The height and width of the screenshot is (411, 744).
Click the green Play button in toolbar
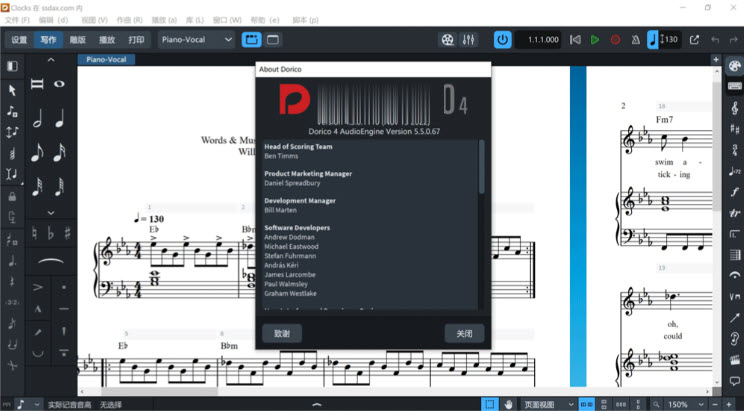pyautogui.click(x=595, y=40)
